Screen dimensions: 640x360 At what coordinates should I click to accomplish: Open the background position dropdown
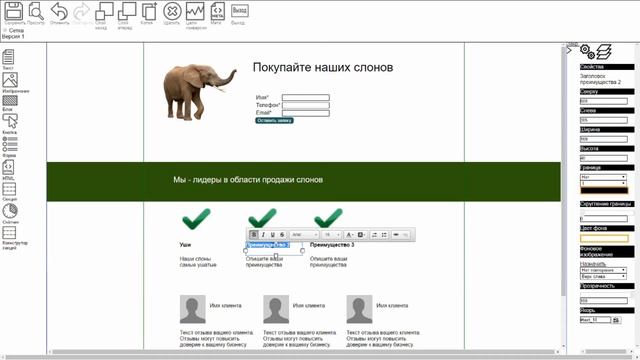coord(603,277)
